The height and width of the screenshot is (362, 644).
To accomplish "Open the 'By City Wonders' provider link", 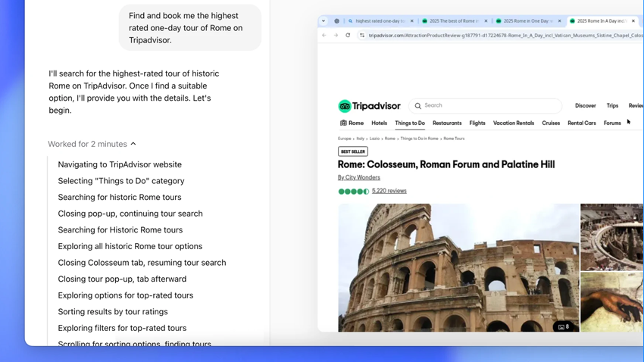I will coord(358,177).
